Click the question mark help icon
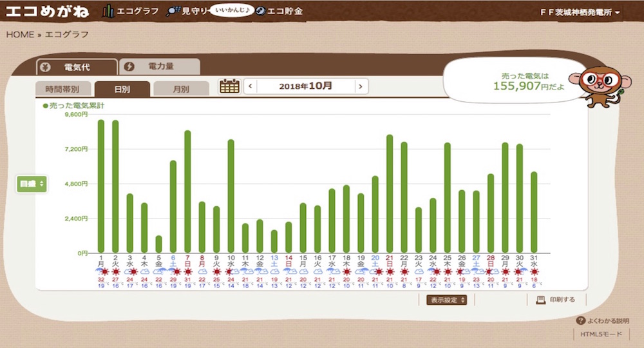This screenshot has width=644, height=348. pos(580,320)
